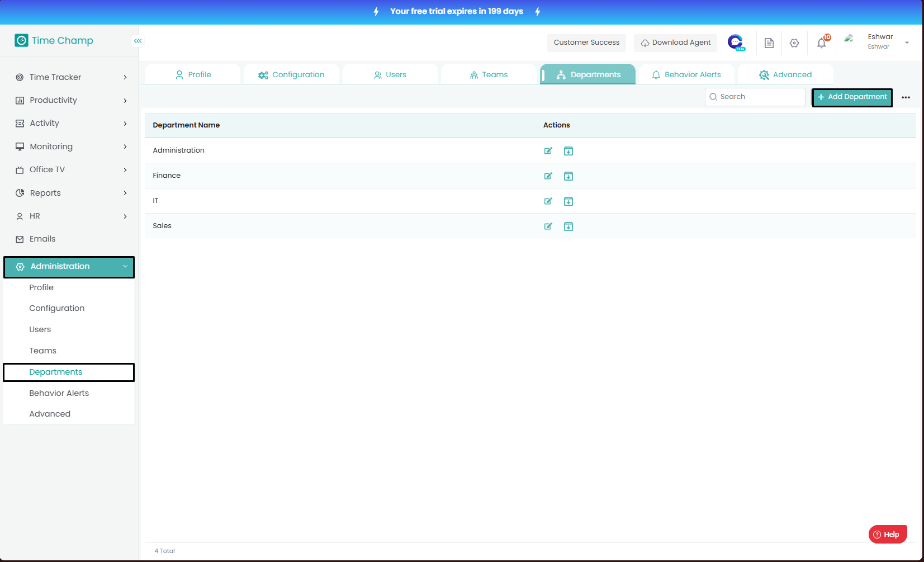Image resolution: width=924 pixels, height=562 pixels.
Task: Switch to the Behavior Alerts tab
Action: pos(686,74)
